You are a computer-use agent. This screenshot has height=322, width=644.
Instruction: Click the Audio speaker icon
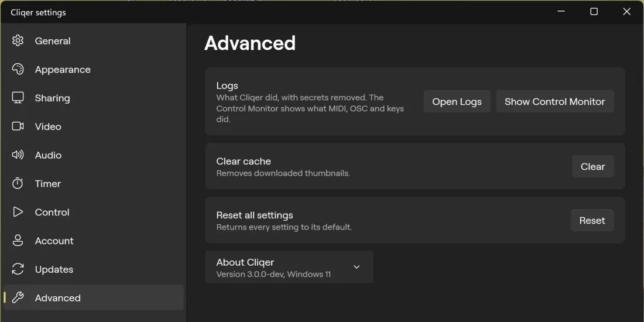pyautogui.click(x=18, y=155)
